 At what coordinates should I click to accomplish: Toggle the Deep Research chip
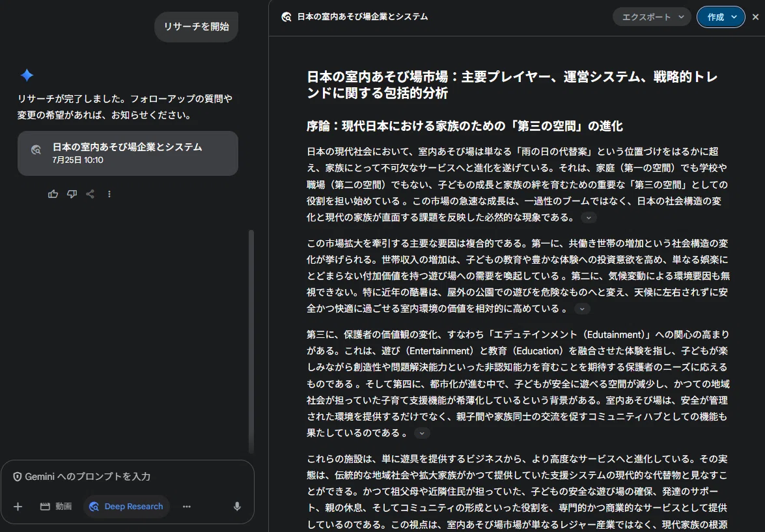pos(126,507)
